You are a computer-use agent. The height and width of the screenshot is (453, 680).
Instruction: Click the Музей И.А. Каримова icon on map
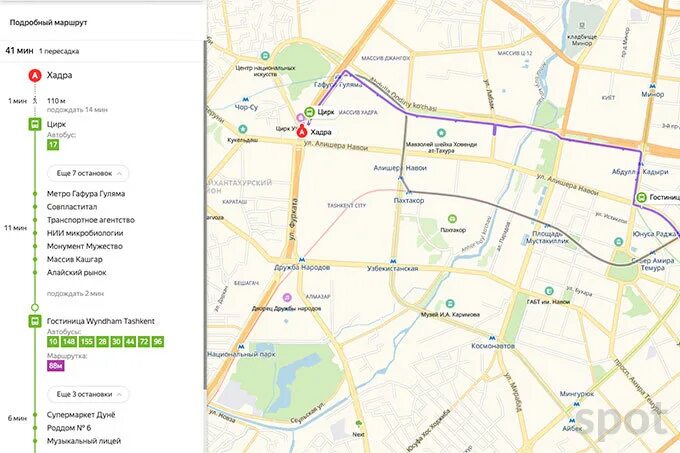[x=450, y=303]
